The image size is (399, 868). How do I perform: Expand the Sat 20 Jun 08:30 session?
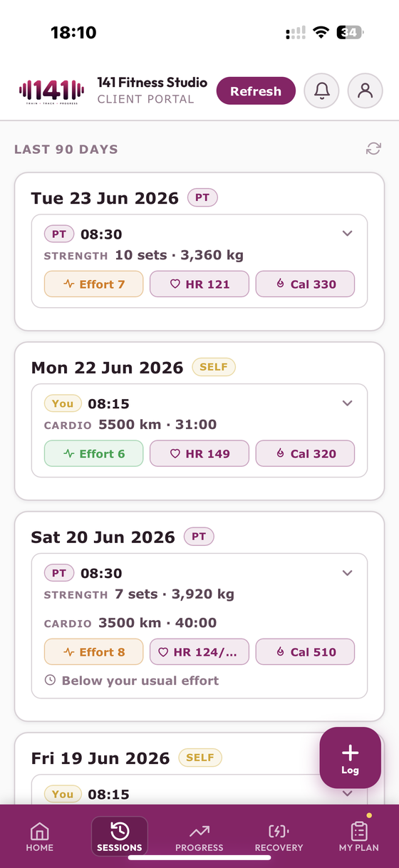[348, 573]
